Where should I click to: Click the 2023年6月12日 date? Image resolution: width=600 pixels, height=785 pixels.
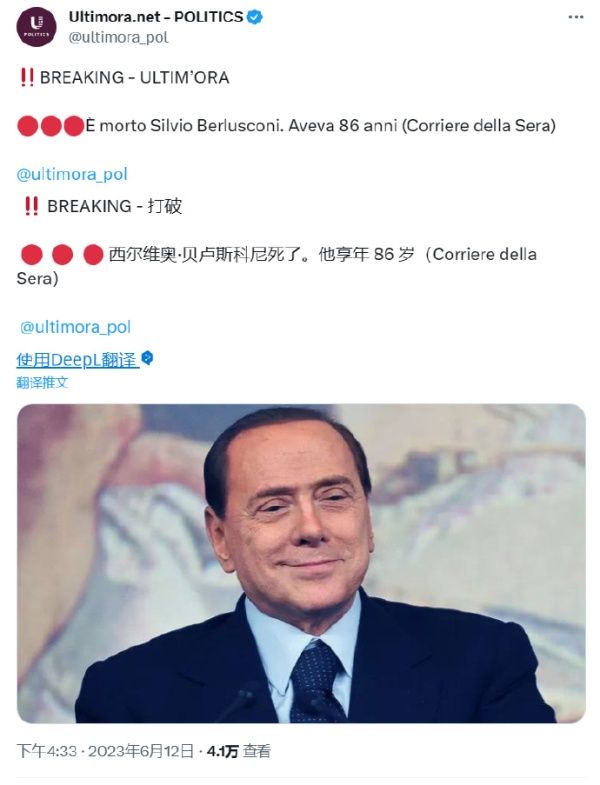click(141, 751)
